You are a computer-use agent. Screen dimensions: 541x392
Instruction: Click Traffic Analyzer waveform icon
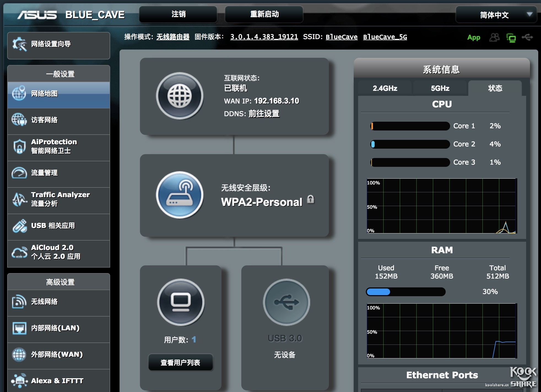pos(19,199)
